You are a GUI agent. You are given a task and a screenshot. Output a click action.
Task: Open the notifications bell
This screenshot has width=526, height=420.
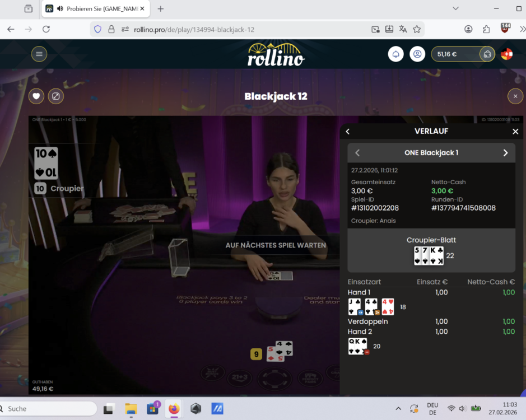[396, 54]
